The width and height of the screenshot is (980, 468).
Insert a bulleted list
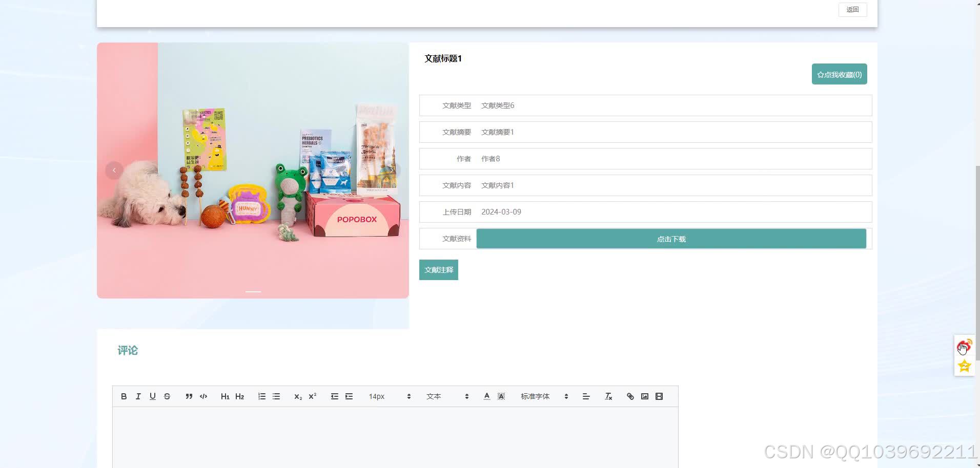(x=276, y=396)
